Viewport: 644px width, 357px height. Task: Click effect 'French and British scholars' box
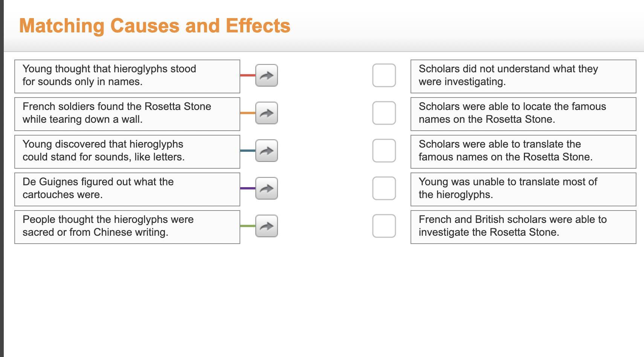[523, 227]
